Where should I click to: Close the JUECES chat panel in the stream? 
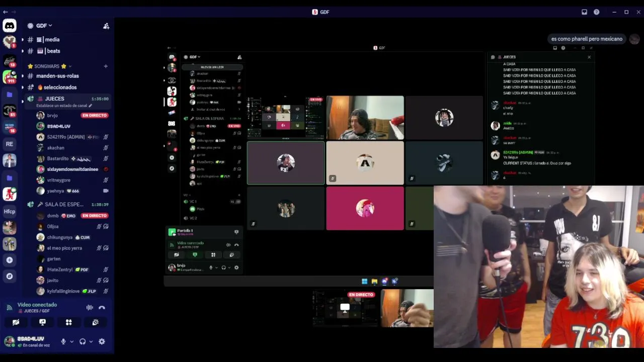point(589,57)
